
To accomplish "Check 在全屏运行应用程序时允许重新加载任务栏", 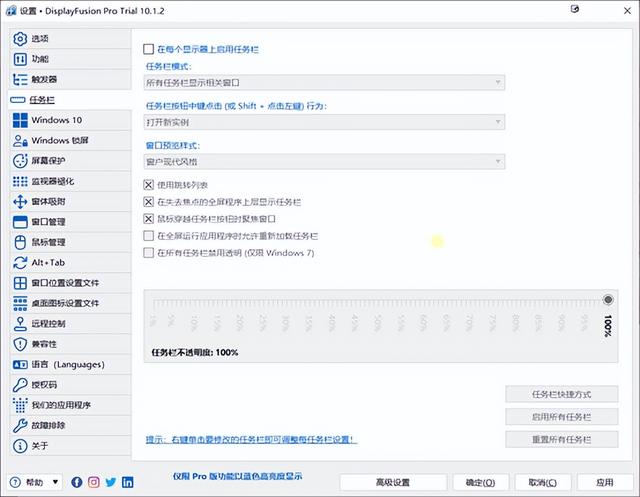I will tap(149, 236).
